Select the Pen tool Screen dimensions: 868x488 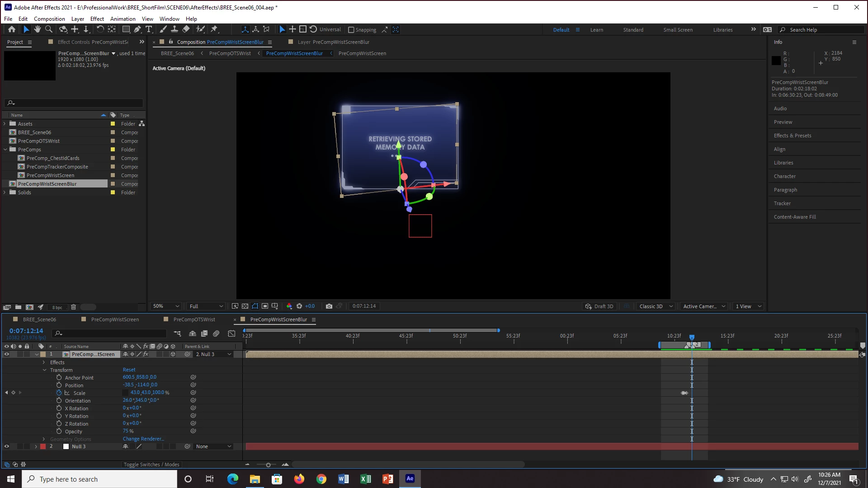click(x=137, y=29)
